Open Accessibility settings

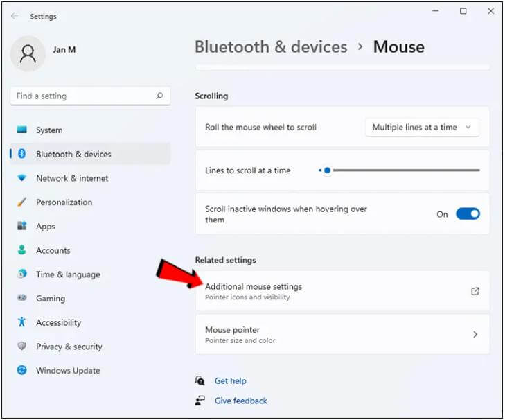pos(90,322)
